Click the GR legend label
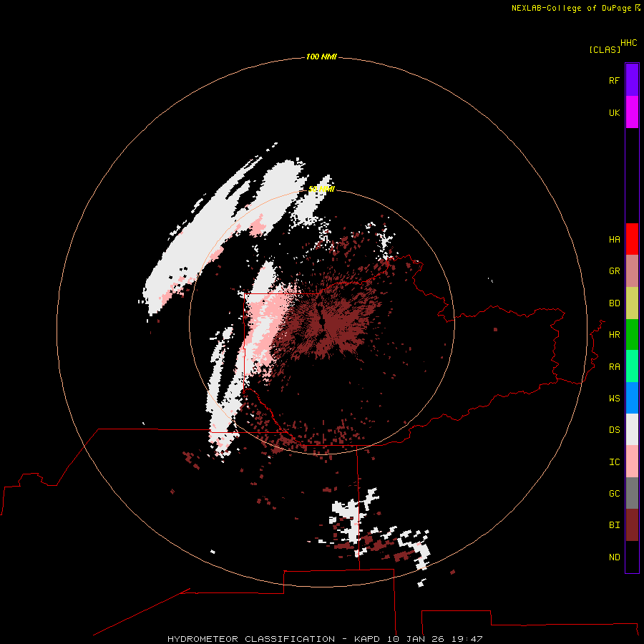This screenshot has height=644, width=644. coord(614,271)
